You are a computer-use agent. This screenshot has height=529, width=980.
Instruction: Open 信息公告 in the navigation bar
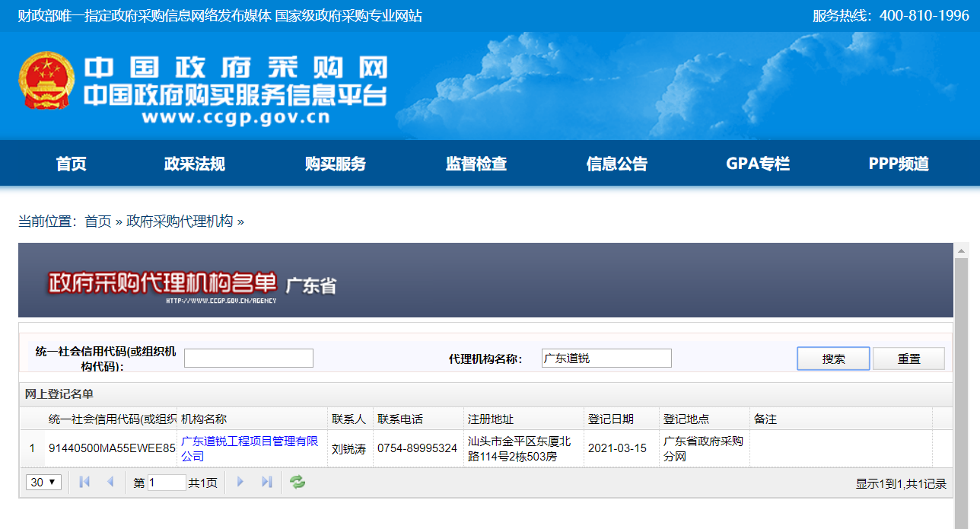[617, 164]
